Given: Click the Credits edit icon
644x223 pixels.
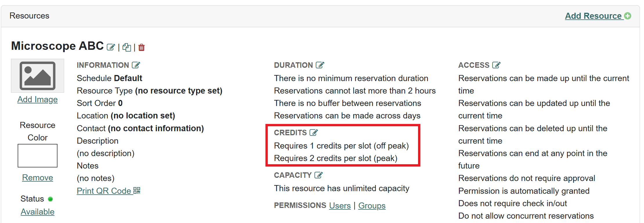Looking at the screenshot, I should (x=314, y=133).
